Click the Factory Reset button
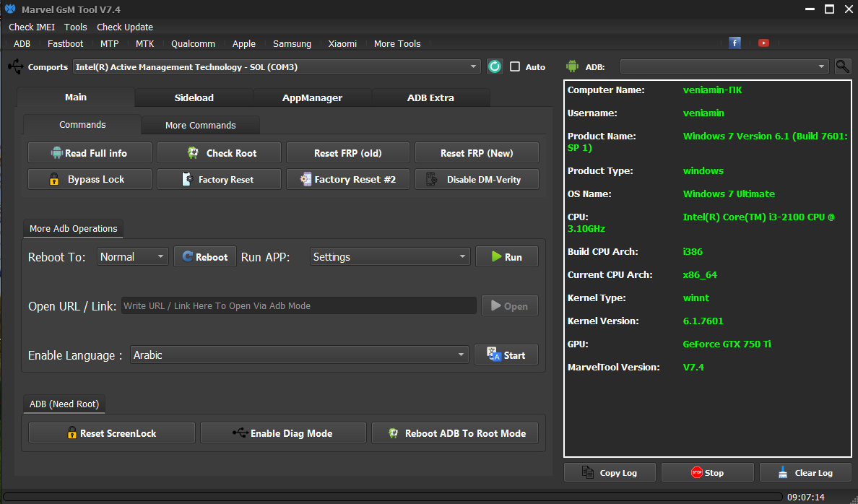This screenshot has height=504, width=858. (x=219, y=179)
